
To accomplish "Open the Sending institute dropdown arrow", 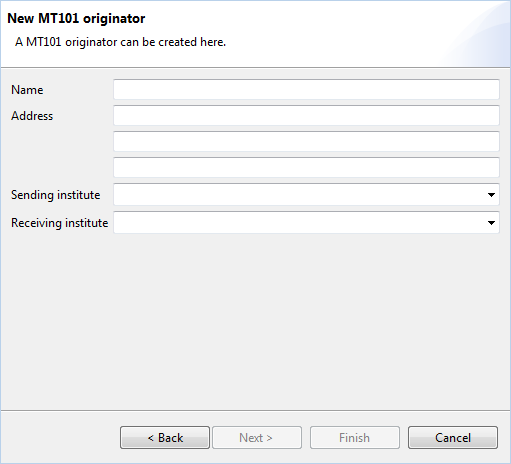I will [491, 195].
